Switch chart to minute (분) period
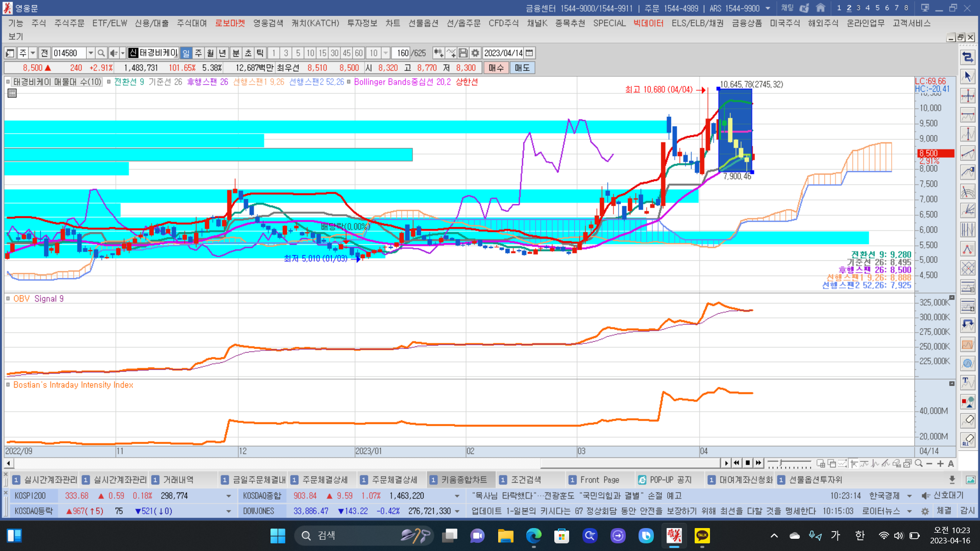The width and height of the screenshot is (980, 551). [x=236, y=53]
